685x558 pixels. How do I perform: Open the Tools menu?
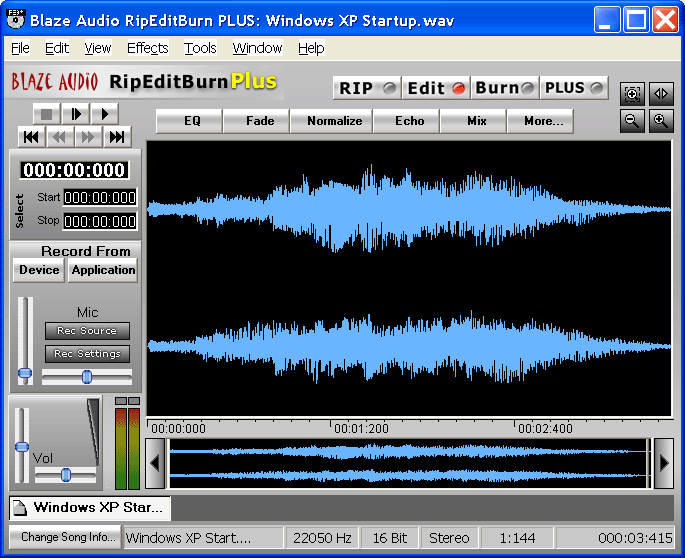coord(200,48)
